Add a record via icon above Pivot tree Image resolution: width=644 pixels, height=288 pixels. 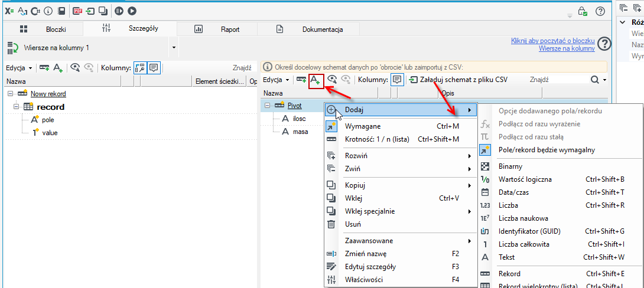point(301,79)
